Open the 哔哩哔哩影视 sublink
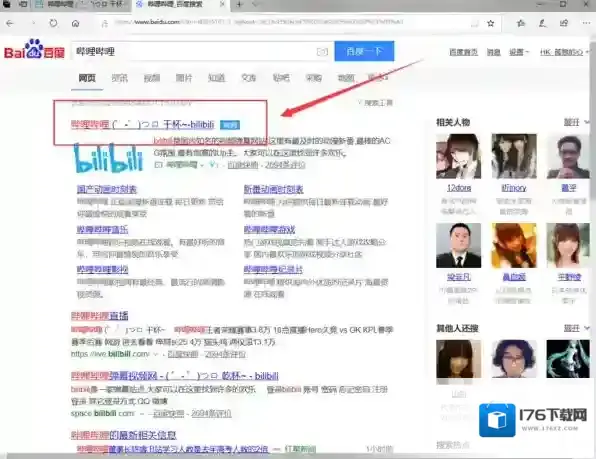 tap(102, 269)
